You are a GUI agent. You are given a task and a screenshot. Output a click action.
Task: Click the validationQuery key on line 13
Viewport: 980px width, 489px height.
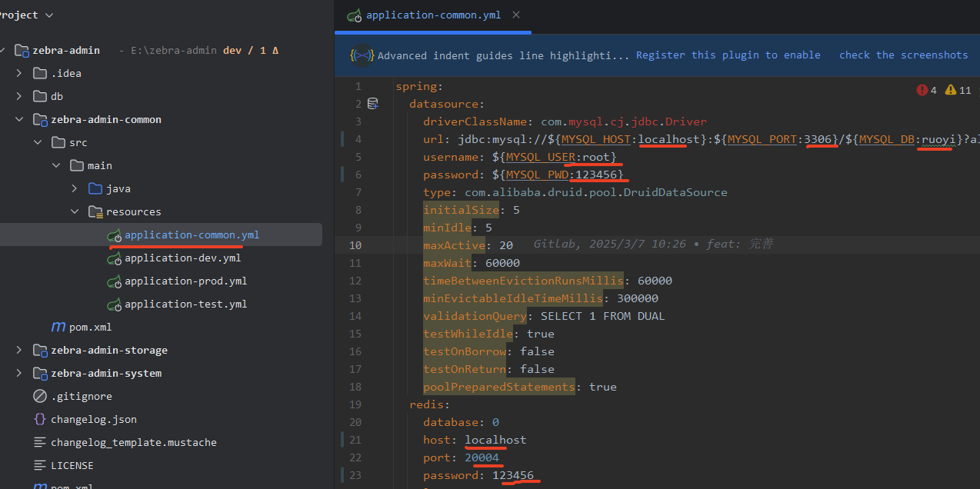pos(475,316)
